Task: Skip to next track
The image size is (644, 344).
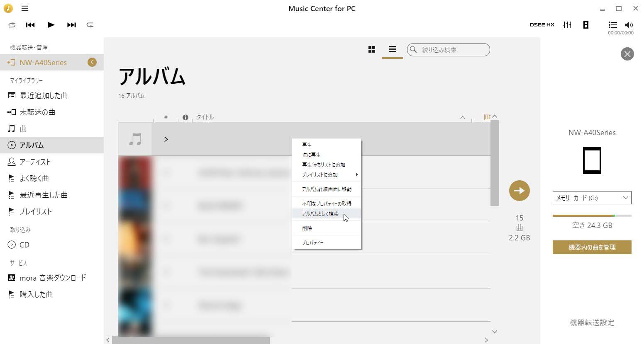Action: (71, 25)
